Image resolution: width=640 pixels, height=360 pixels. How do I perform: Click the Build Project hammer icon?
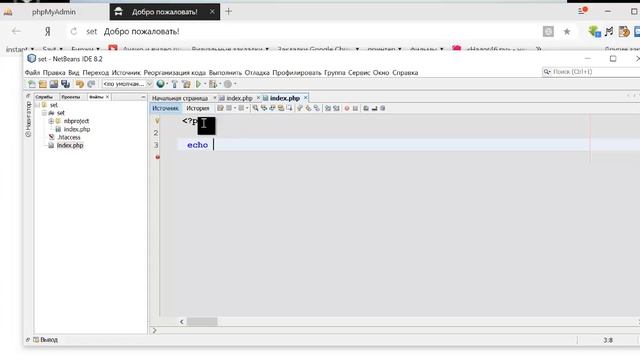(x=175, y=84)
